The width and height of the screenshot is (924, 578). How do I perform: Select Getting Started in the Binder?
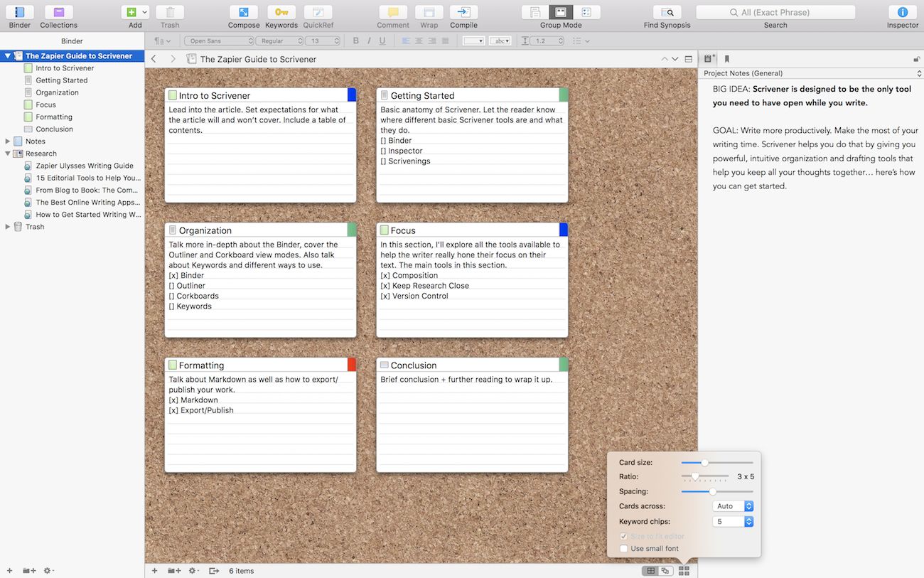coord(62,80)
